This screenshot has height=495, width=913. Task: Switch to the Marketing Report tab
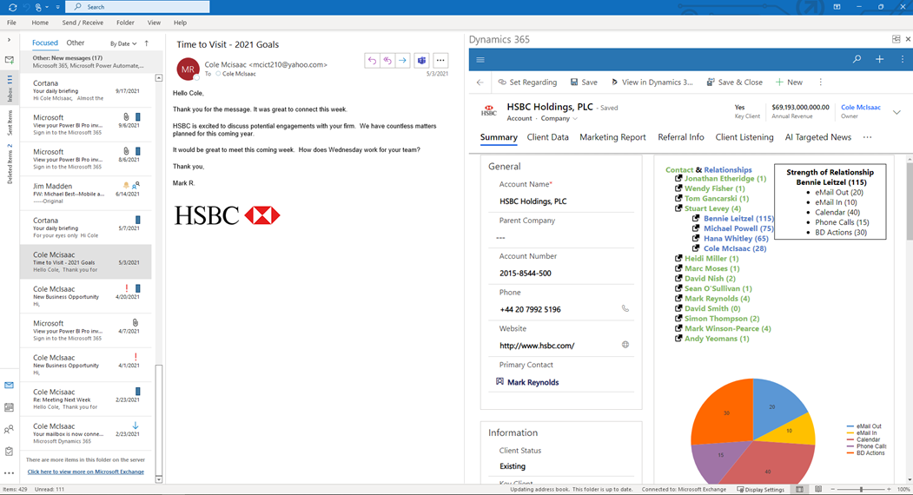tap(613, 137)
